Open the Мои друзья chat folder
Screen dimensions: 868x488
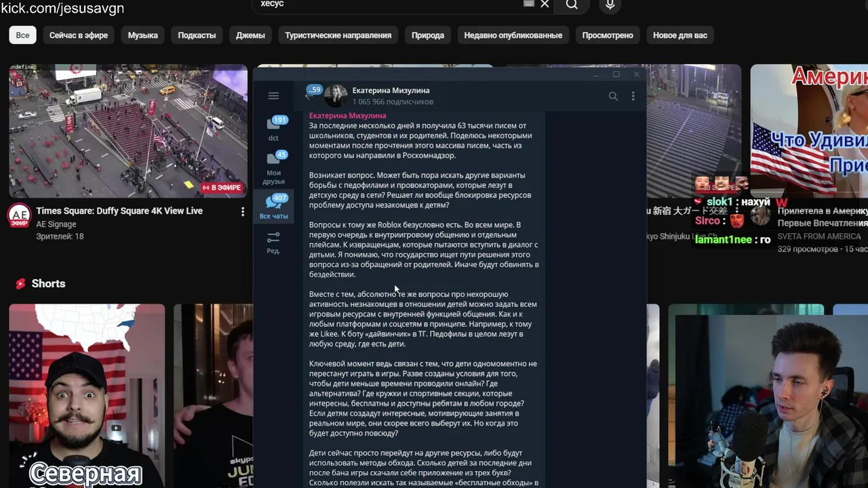tap(273, 168)
